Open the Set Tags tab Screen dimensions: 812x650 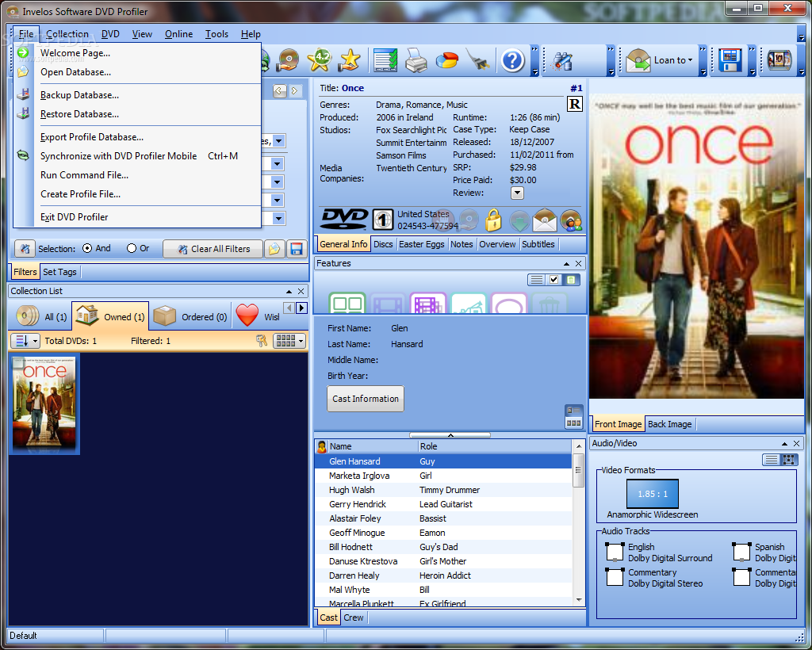[59, 272]
